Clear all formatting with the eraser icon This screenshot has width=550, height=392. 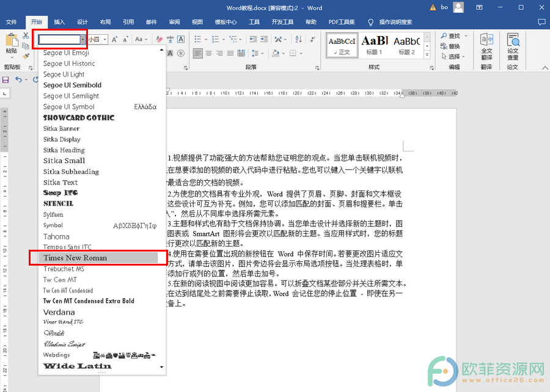point(159,39)
